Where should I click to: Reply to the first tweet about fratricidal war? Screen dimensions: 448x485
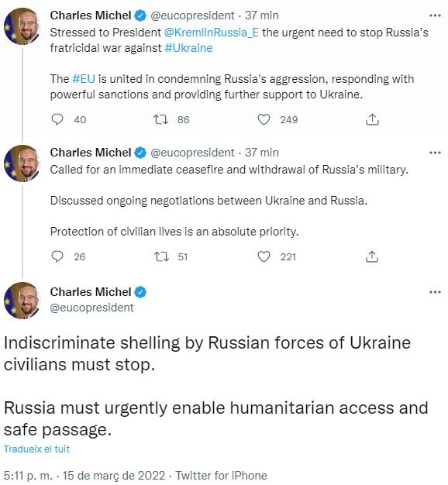57,119
